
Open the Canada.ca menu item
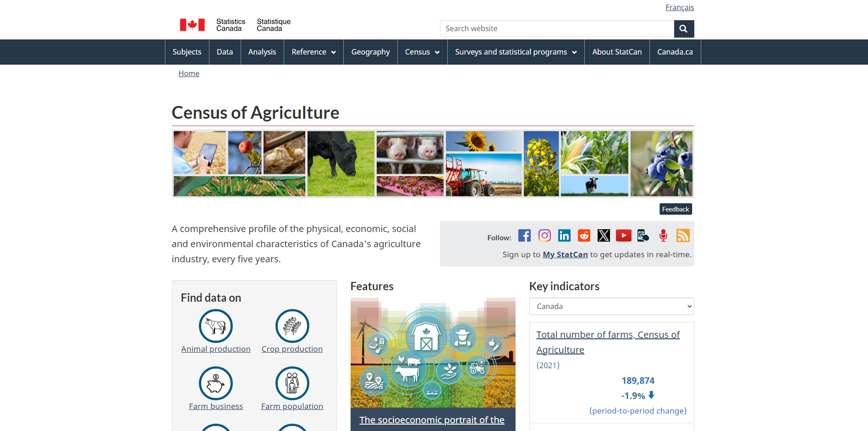675,52
